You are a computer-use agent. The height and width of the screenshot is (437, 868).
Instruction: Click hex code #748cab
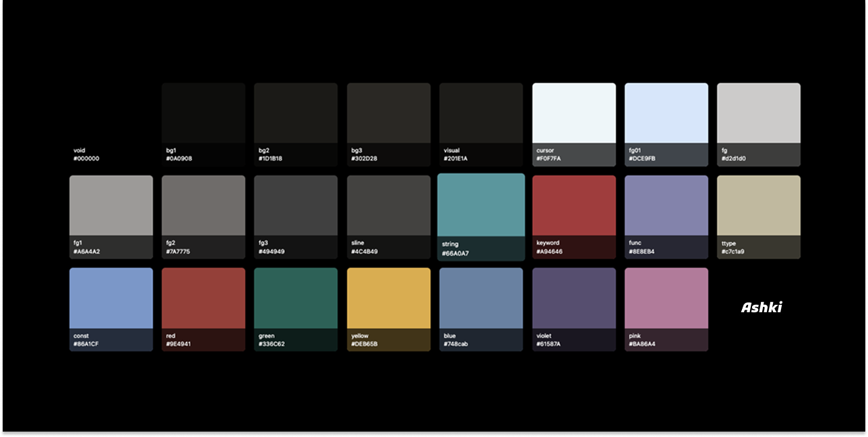(x=456, y=344)
